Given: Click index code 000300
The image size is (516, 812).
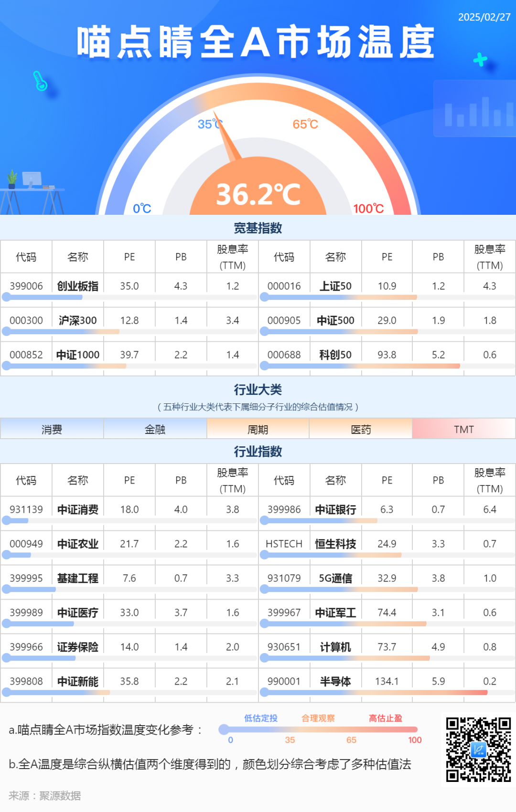Looking at the screenshot, I should [26, 320].
